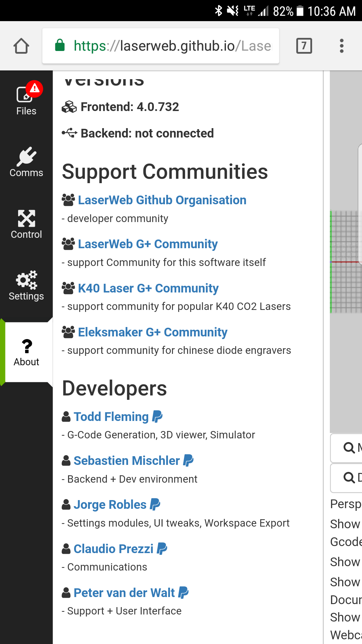Open LaserWeb Github Organisation link
The height and width of the screenshot is (644, 362).
162,200
